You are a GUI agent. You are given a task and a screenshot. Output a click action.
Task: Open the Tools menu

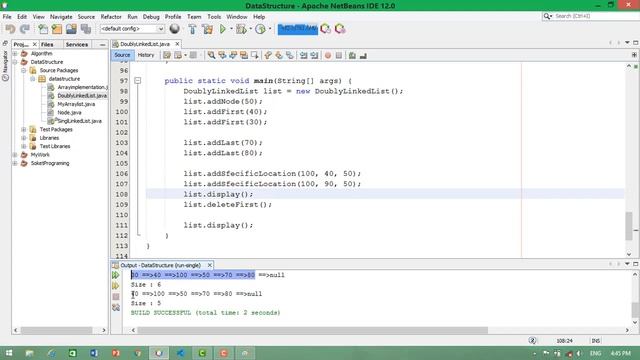coord(214,17)
